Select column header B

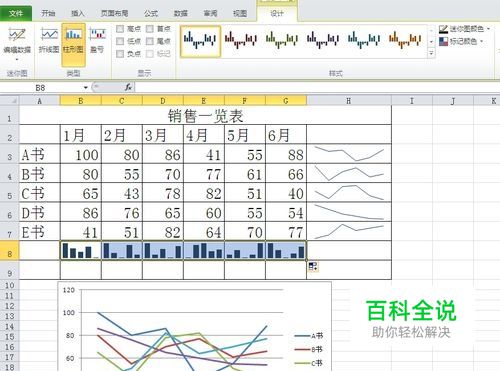coord(81,101)
